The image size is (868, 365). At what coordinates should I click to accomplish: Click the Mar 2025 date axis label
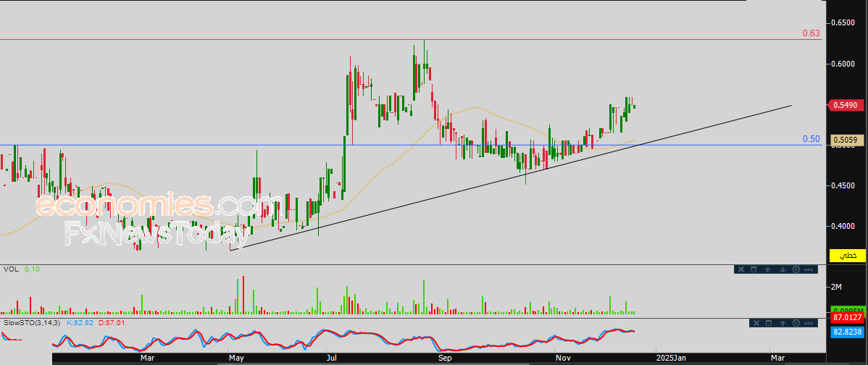click(x=778, y=358)
